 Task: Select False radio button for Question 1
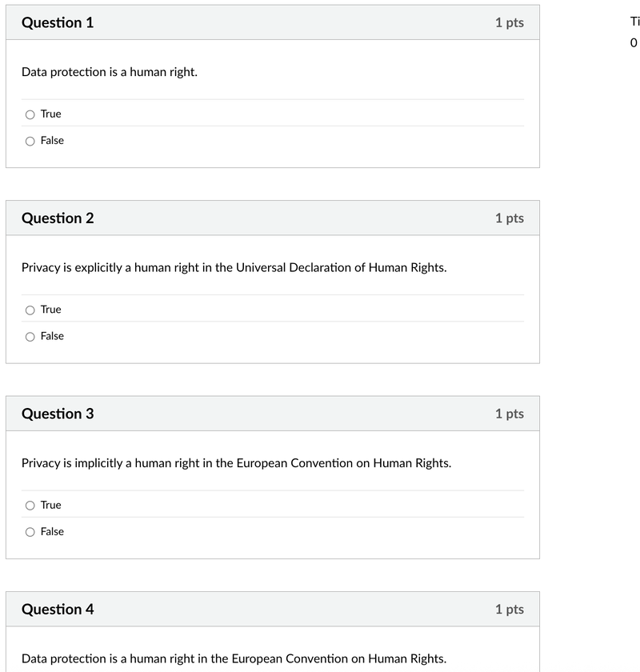pyautogui.click(x=30, y=141)
